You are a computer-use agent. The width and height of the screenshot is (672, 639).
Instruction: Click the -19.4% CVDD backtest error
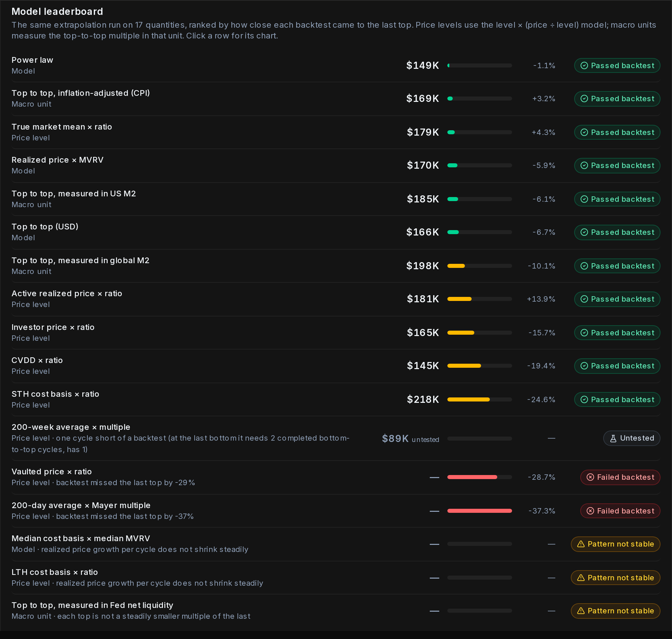click(541, 366)
